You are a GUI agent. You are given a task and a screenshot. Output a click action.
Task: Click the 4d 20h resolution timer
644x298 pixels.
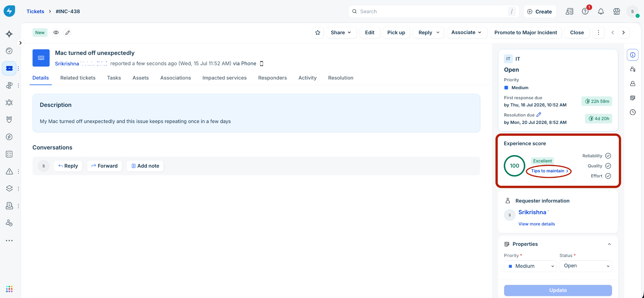[x=598, y=118]
